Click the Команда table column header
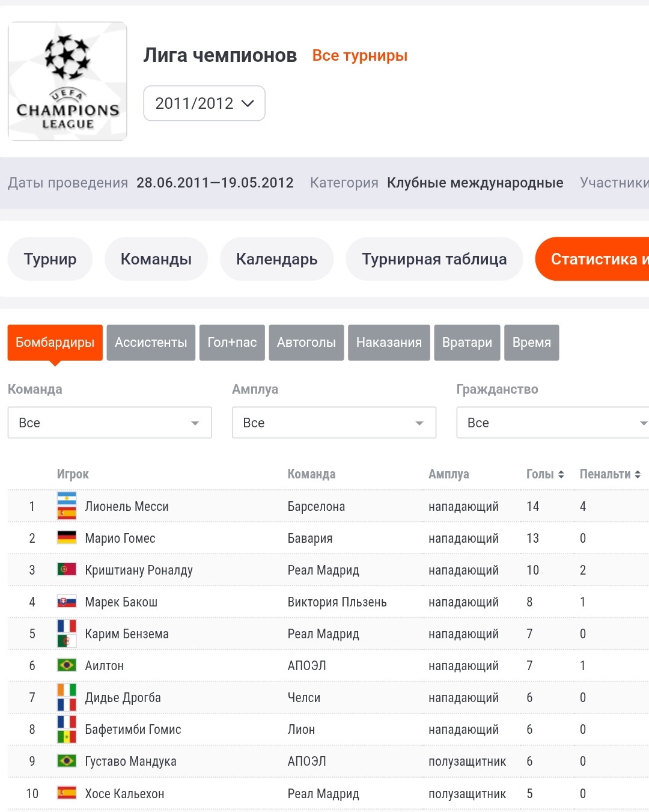The width and height of the screenshot is (649, 812). pos(311,474)
